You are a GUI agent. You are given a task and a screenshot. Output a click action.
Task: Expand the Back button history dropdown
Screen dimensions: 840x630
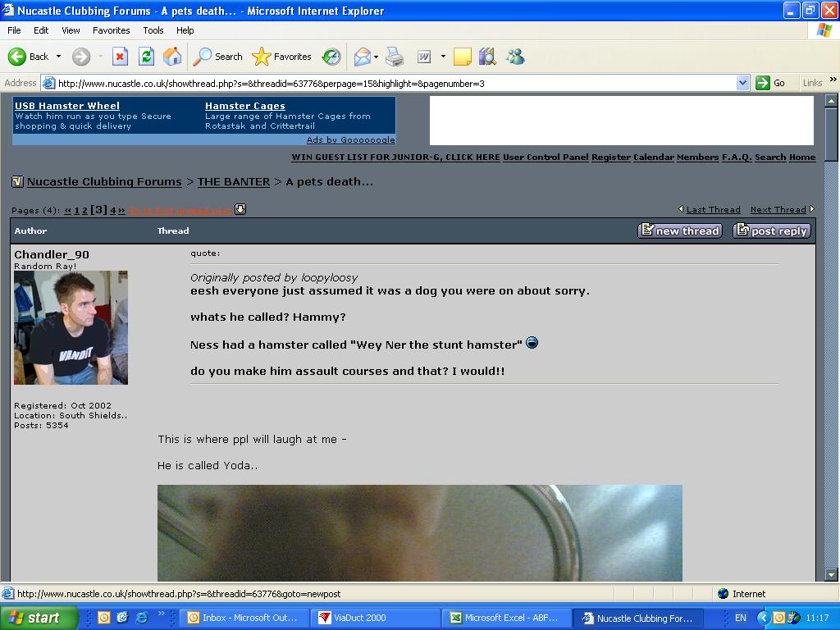point(57,57)
